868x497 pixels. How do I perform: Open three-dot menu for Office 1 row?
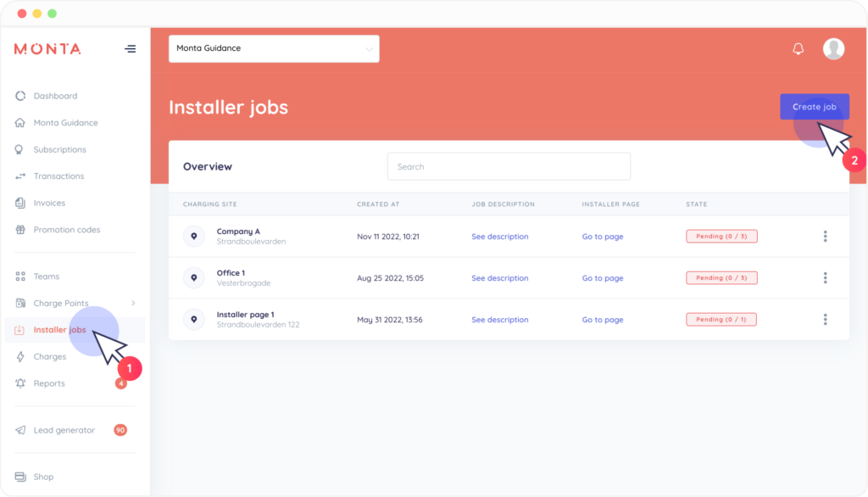click(x=825, y=277)
